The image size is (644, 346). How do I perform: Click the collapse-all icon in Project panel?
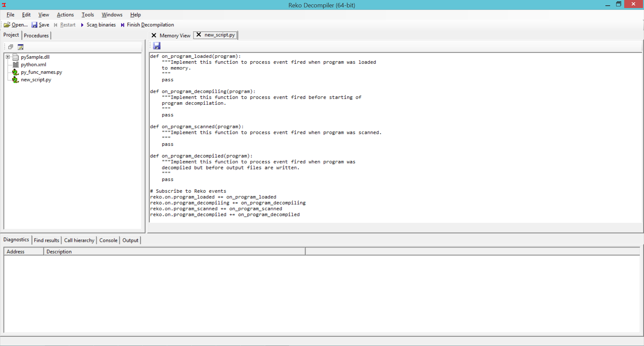[x=11, y=47]
